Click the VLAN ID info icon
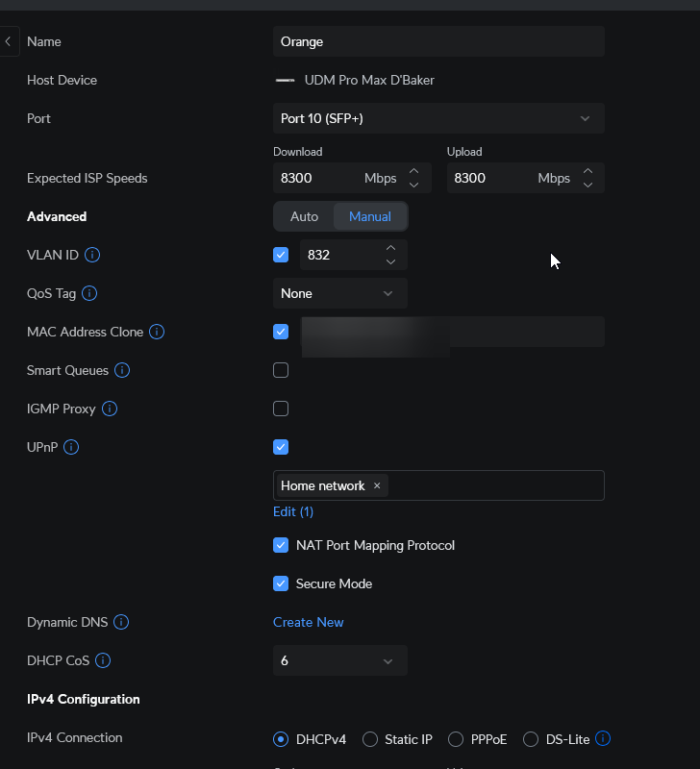This screenshot has width=700, height=769. point(92,255)
